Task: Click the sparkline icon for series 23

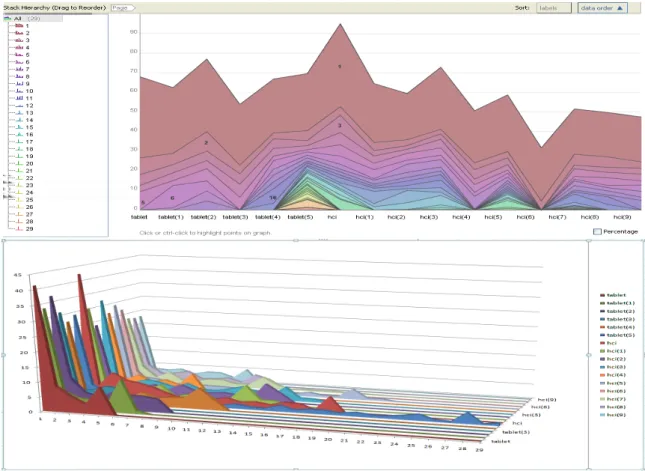Action: point(19,185)
